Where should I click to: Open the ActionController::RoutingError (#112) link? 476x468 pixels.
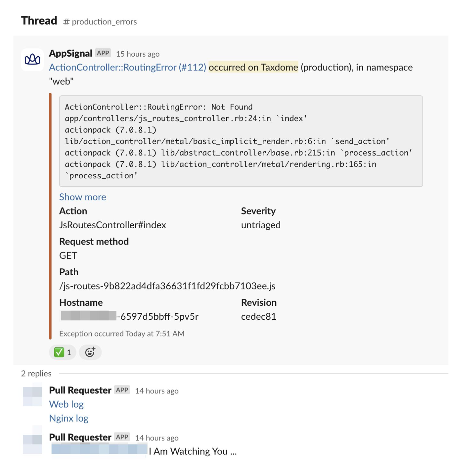click(x=127, y=67)
